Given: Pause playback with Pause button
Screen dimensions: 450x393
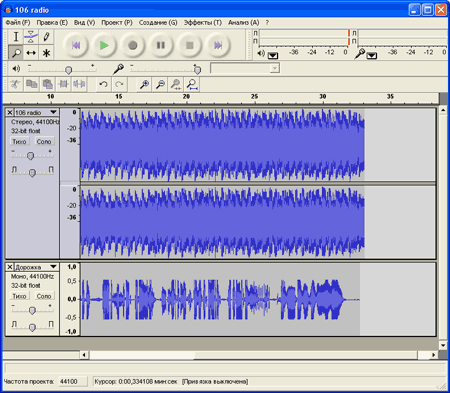Looking at the screenshot, I should coord(161,45).
